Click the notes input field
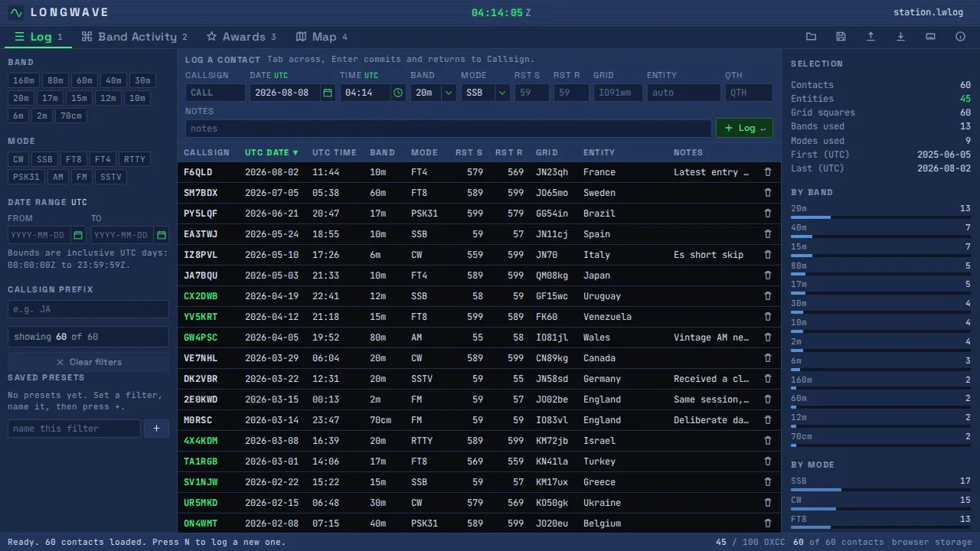 [448, 129]
